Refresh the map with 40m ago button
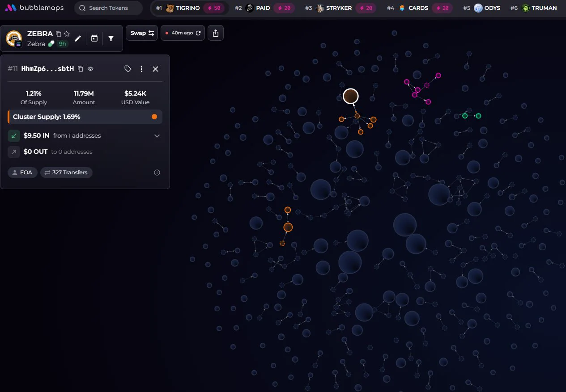This screenshot has width=566, height=392. (183, 33)
